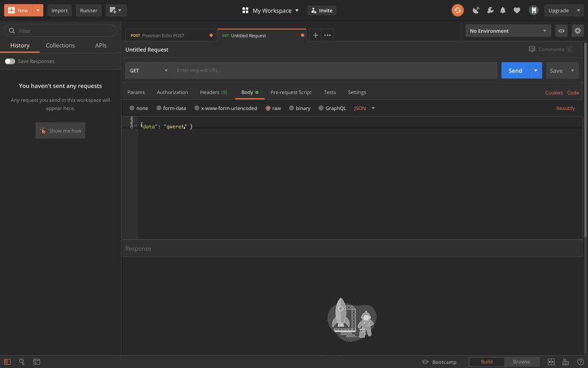Open the manage environments gear icon
This screenshot has height=368, width=588.
[x=577, y=31]
